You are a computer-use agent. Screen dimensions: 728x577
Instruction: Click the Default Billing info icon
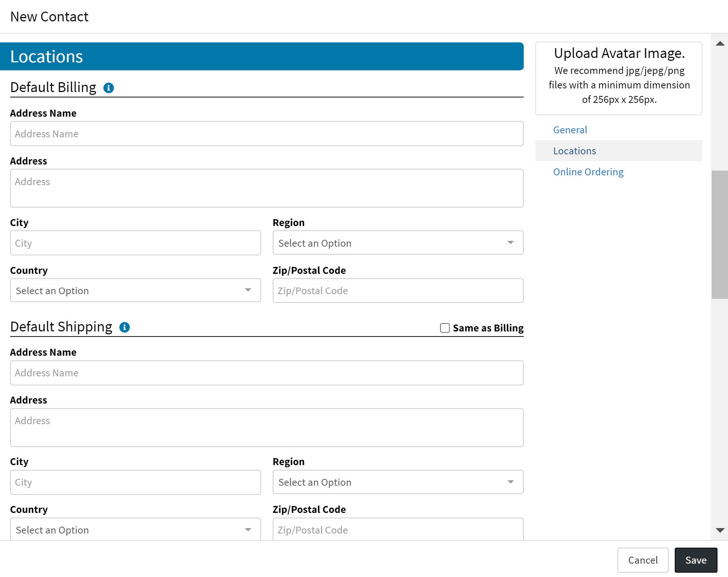[109, 88]
